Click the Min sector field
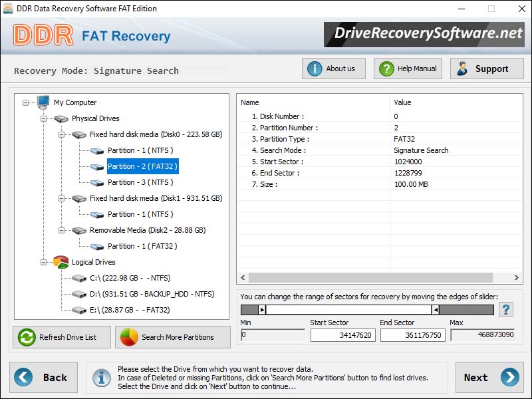This screenshot has width=532, height=399. click(273, 335)
